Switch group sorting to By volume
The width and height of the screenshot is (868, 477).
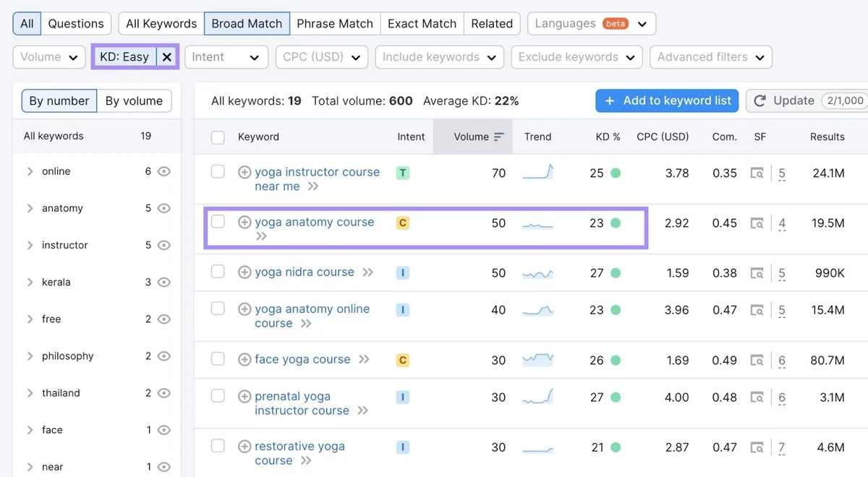[x=134, y=100]
